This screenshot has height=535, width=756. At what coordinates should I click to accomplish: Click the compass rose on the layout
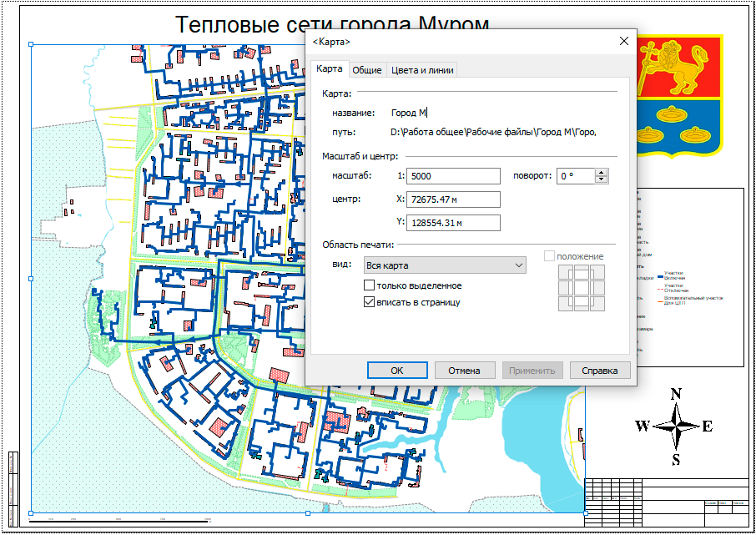click(x=676, y=426)
